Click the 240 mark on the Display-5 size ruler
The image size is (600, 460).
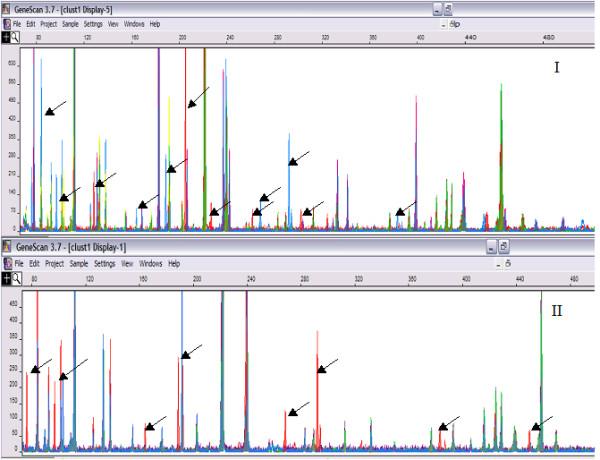click(229, 38)
